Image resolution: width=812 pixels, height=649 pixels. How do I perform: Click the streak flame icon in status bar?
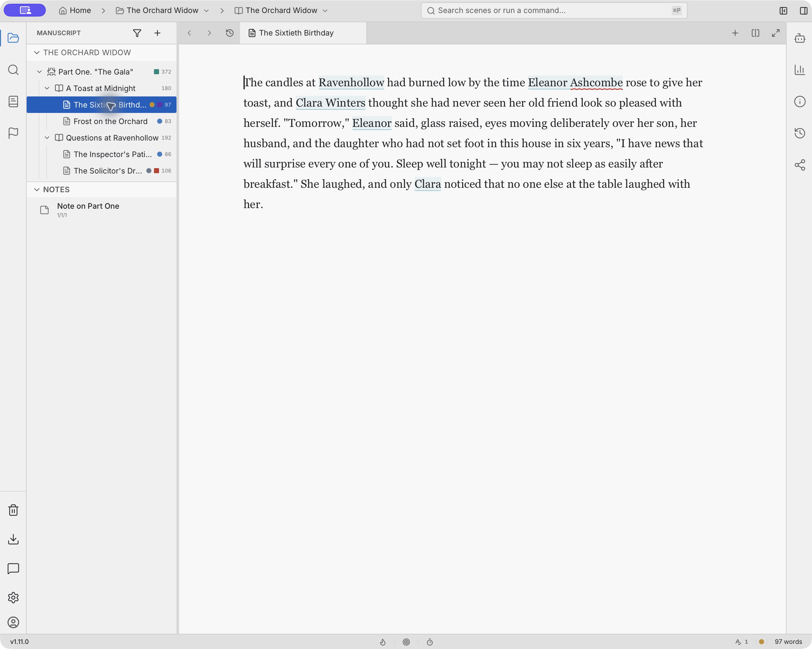(x=383, y=642)
